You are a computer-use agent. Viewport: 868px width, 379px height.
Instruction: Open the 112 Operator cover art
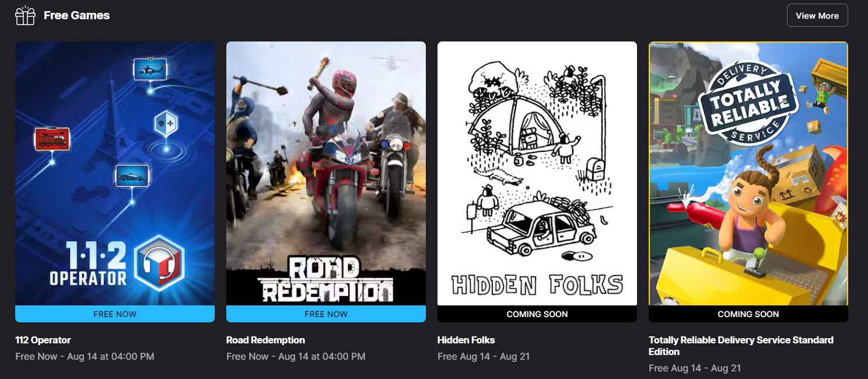pyautogui.click(x=115, y=173)
